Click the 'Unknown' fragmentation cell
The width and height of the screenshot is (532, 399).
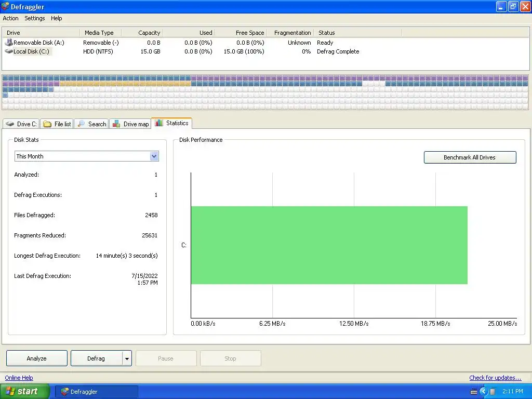(x=299, y=43)
